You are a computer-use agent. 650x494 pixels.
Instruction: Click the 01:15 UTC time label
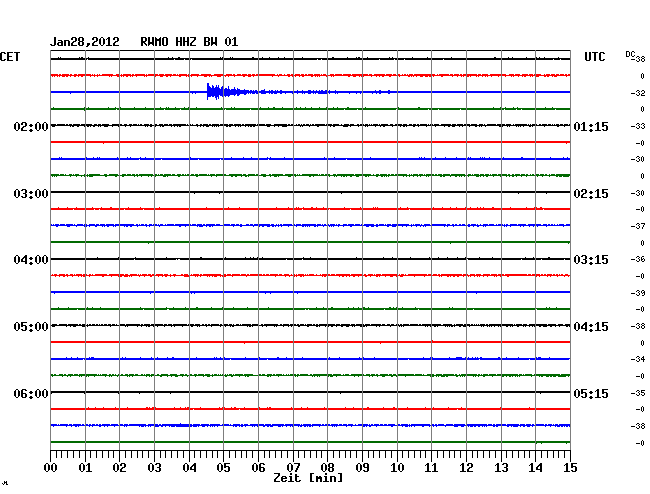(591, 126)
